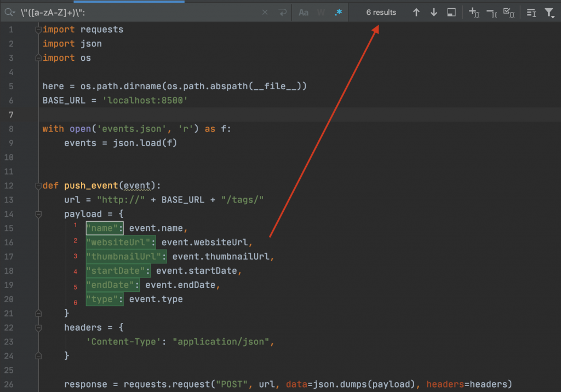Click 'import json' on line 2

click(72, 44)
